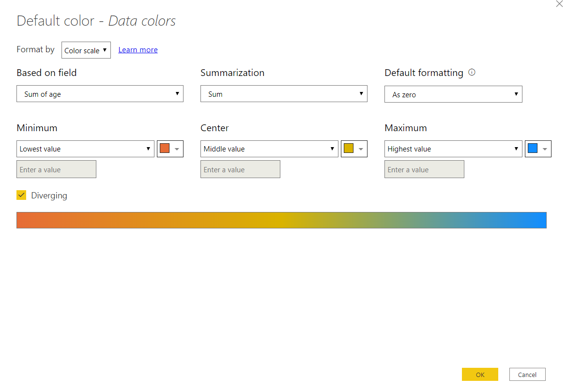Uncheck the Diverging checkbox

pos(21,195)
